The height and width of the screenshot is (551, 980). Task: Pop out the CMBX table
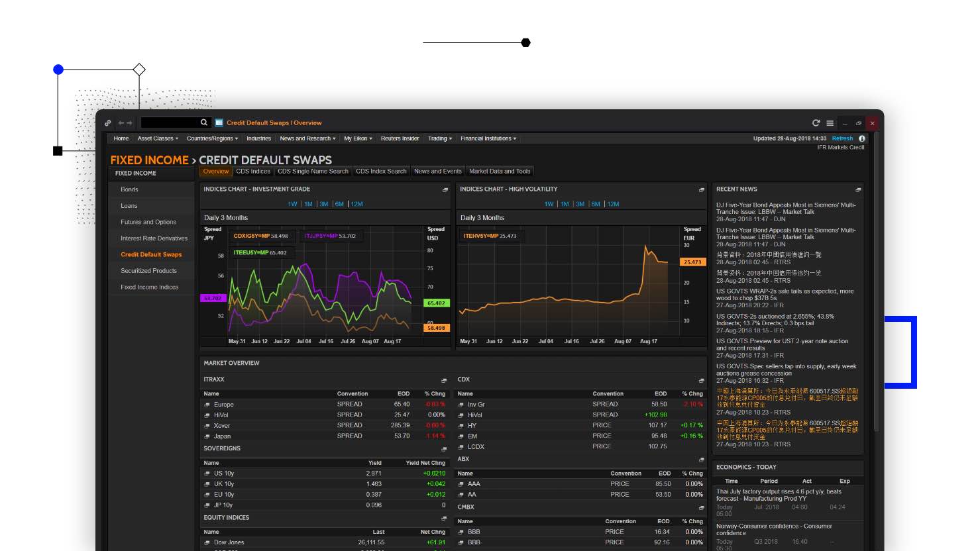tap(701, 508)
